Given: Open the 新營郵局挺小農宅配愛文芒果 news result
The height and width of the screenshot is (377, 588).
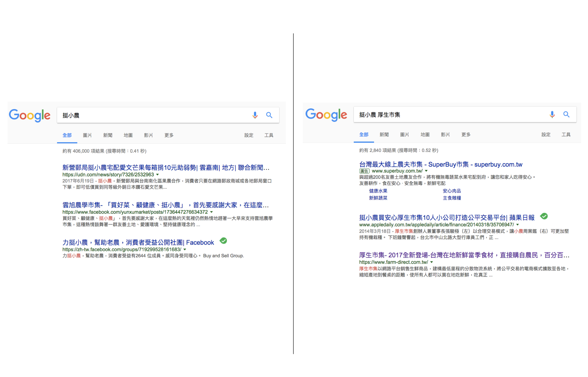Looking at the screenshot, I should [166, 167].
